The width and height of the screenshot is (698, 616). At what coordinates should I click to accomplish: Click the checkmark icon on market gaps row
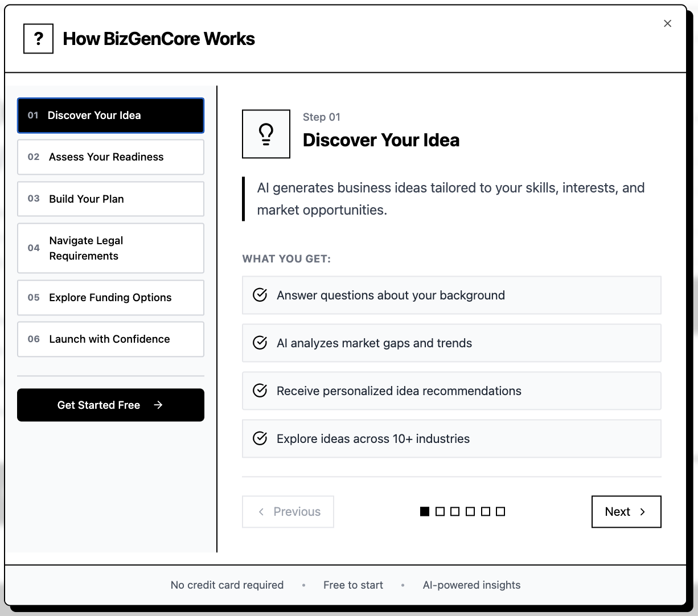[260, 343]
